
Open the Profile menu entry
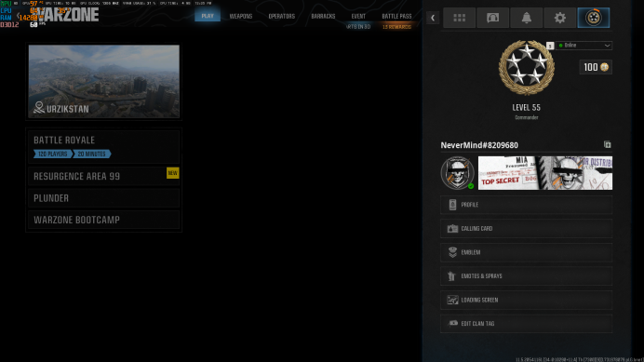[x=526, y=205]
